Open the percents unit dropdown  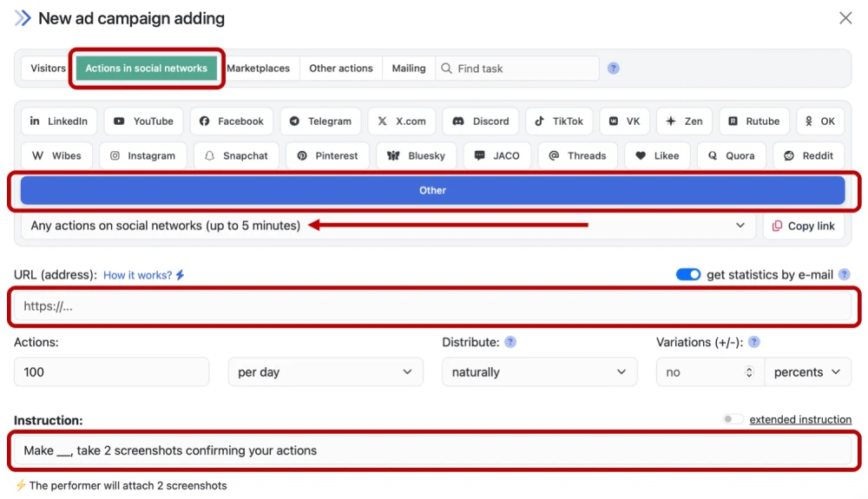point(807,372)
